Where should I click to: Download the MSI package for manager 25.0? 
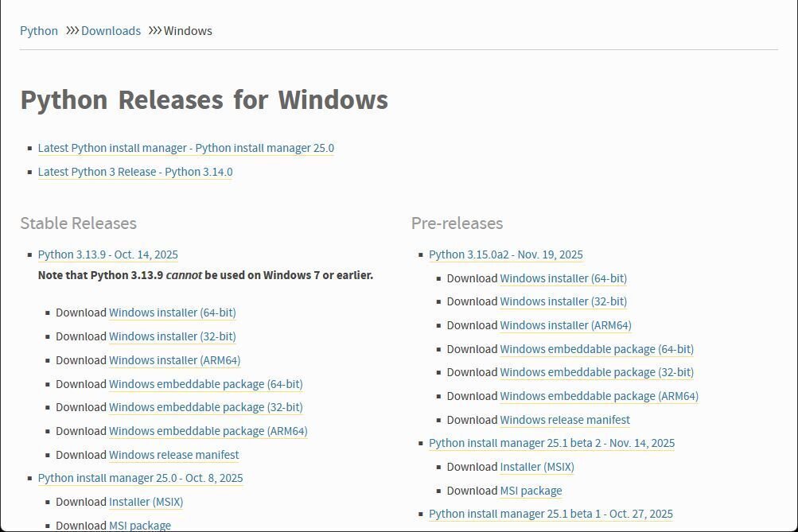click(x=139, y=526)
